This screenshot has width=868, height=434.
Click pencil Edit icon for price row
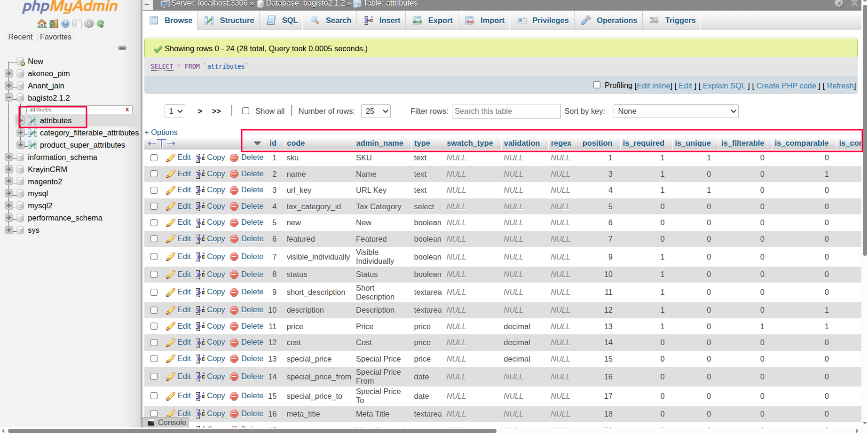[171, 327]
